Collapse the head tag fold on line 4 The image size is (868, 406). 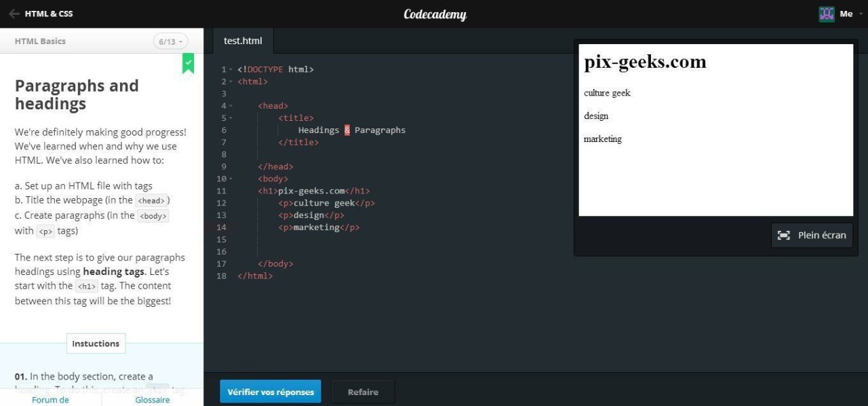[231, 106]
